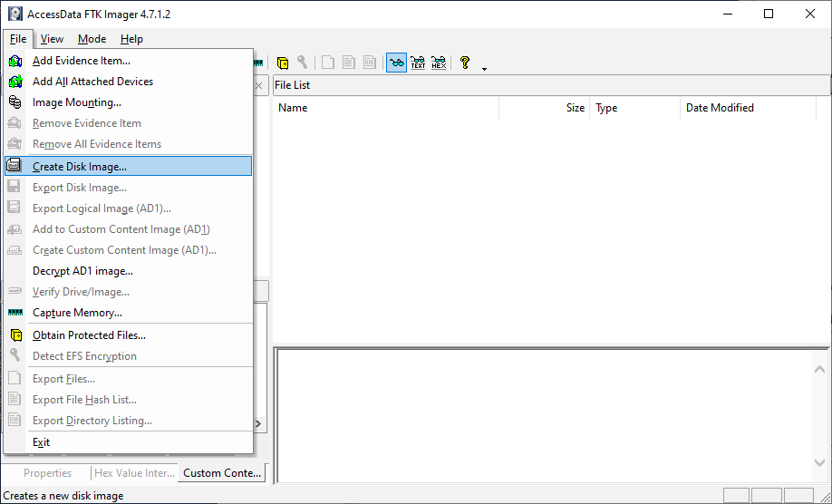Image resolution: width=832 pixels, height=504 pixels.
Task: Open the Mode menu
Action: 92,39
